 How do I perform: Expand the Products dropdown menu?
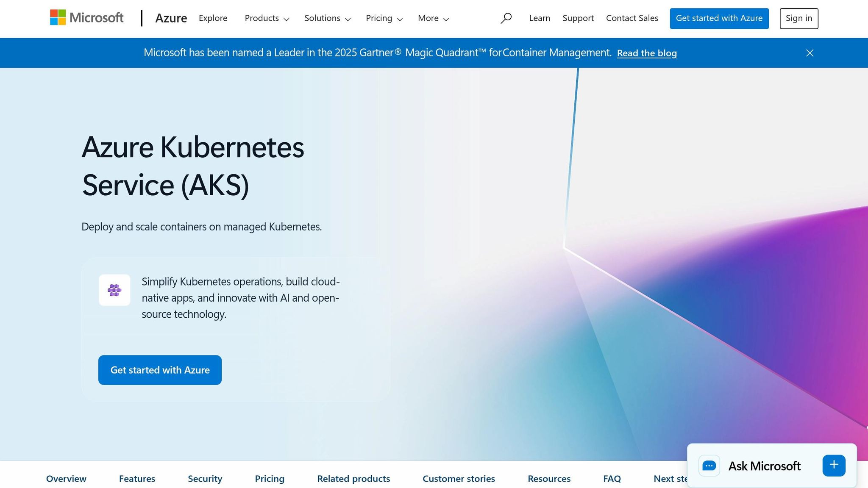[x=267, y=18]
